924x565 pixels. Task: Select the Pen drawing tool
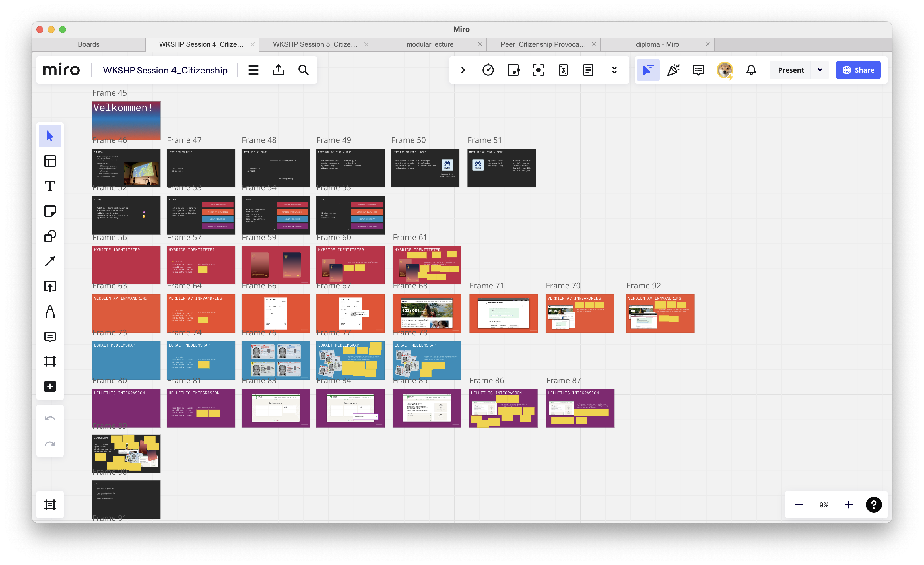coord(50,312)
